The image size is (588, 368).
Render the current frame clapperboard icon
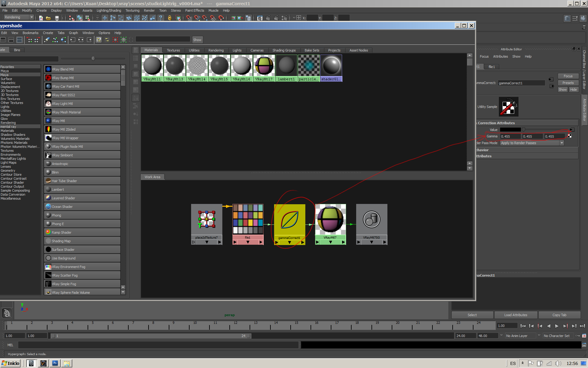pos(268,18)
